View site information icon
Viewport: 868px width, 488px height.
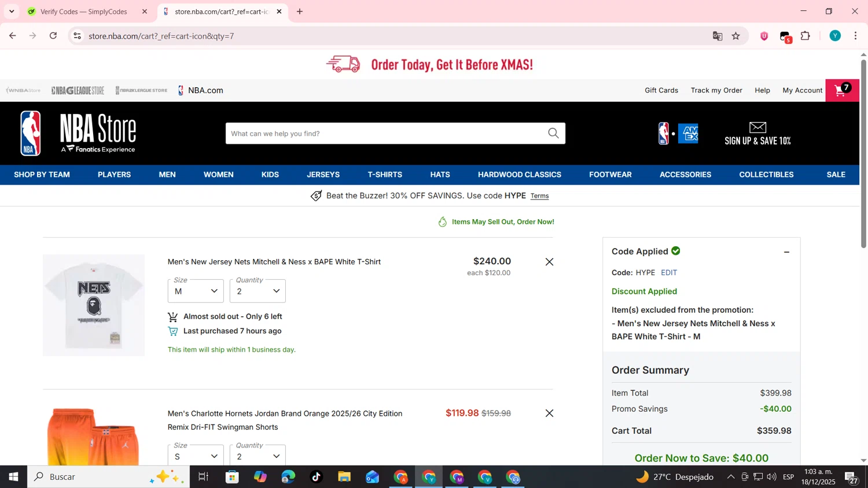pyautogui.click(x=77, y=36)
